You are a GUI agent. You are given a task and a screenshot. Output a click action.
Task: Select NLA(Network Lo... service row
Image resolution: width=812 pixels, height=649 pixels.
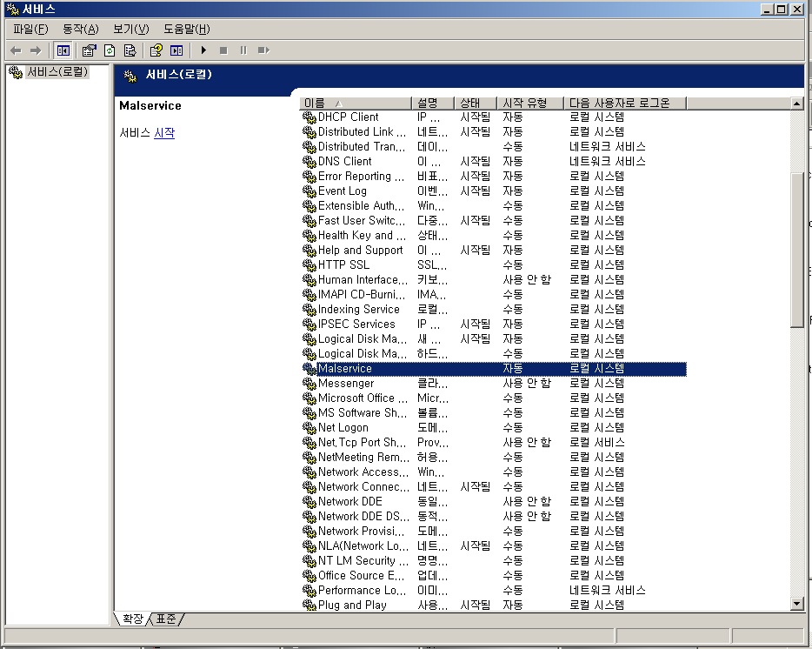494,545
